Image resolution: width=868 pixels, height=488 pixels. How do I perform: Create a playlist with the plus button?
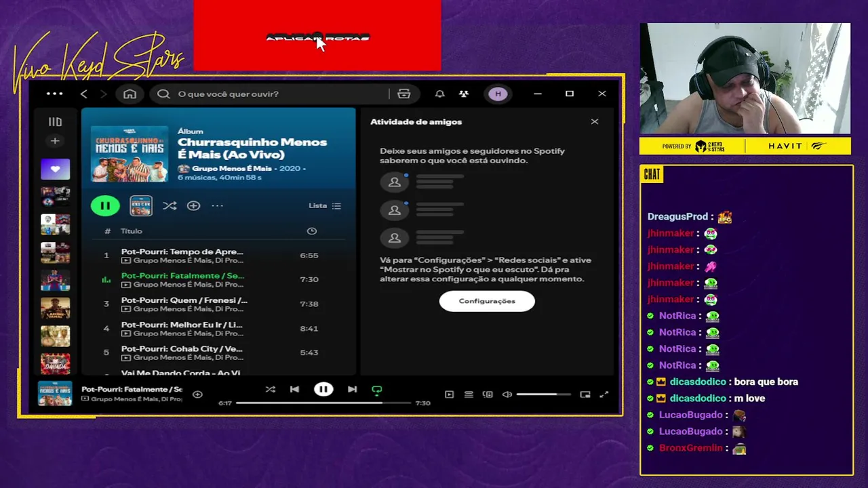point(55,141)
